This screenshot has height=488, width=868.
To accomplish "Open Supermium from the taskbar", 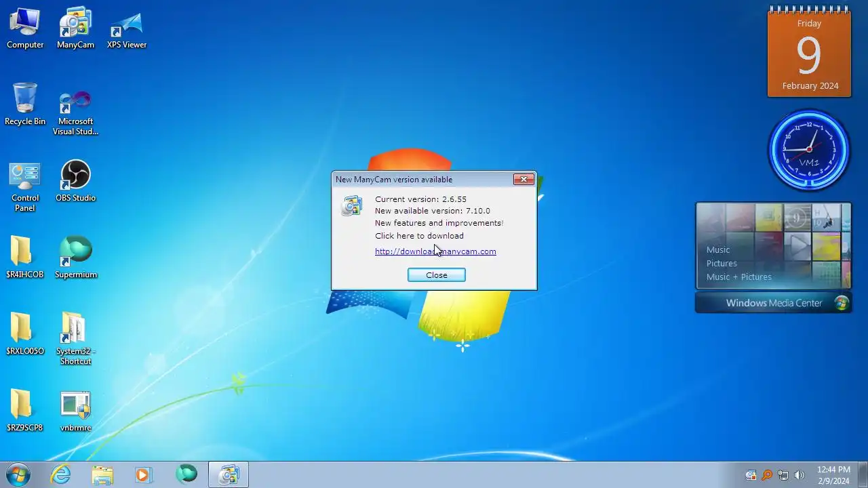I will click(x=186, y=474).
